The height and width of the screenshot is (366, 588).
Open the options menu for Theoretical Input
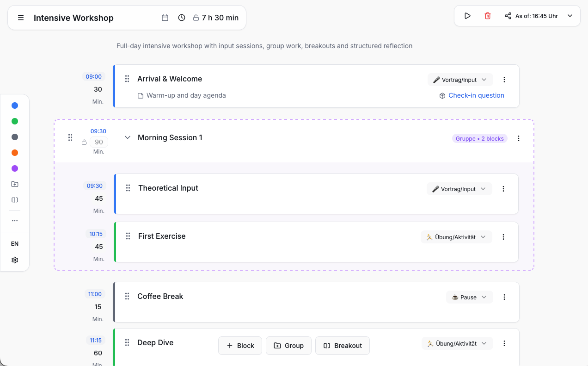(503, 189)
